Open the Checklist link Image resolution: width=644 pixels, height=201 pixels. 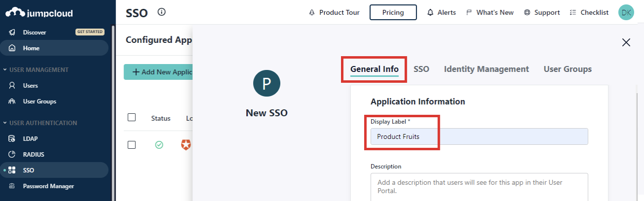[589, 13]
